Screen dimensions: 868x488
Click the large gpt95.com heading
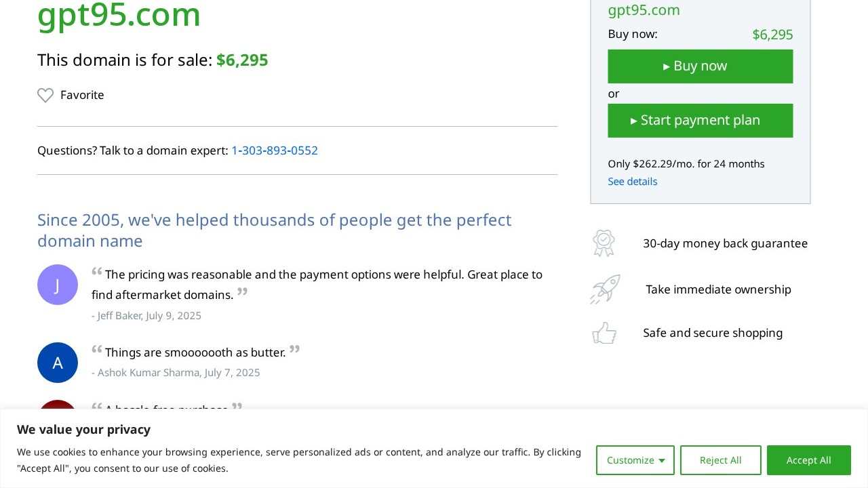coord(119,15)
